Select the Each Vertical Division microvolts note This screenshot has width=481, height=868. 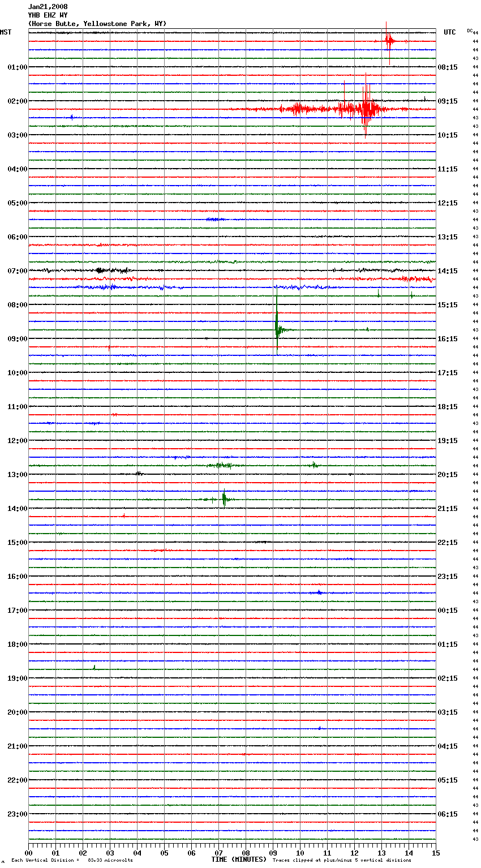tap(72, 861)
